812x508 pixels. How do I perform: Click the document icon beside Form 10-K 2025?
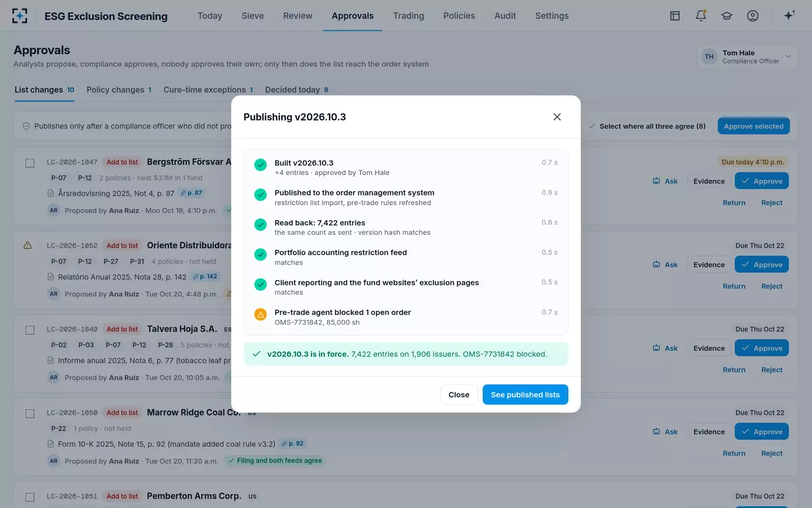pyautogui.click(x=51, y=444)
